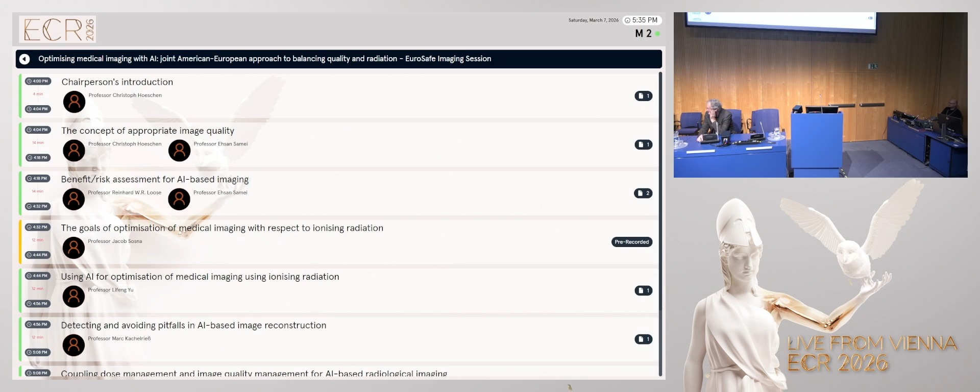Click the 4:00 PM start time marker
This screenshot has height=392, width=980.
tap(38, 81)
